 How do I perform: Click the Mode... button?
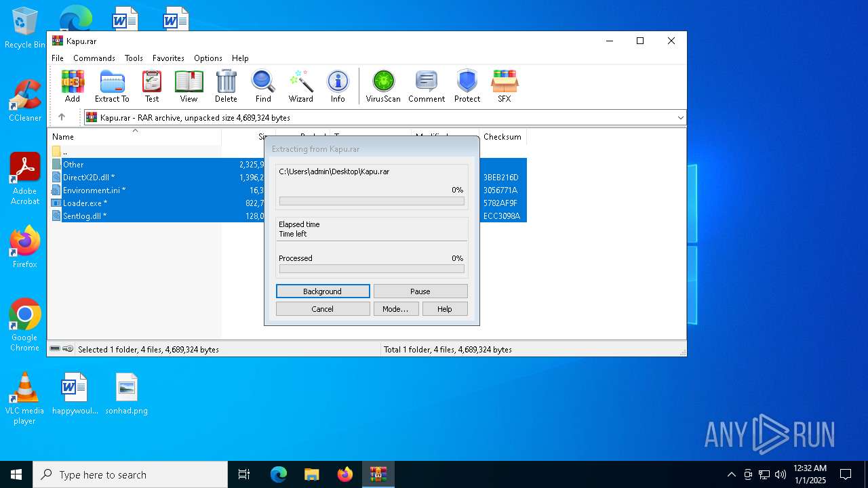pos(395,309)
